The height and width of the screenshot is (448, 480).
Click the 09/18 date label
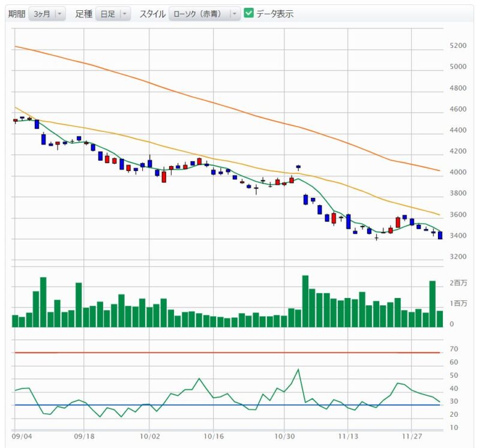(x=84, y=437)
